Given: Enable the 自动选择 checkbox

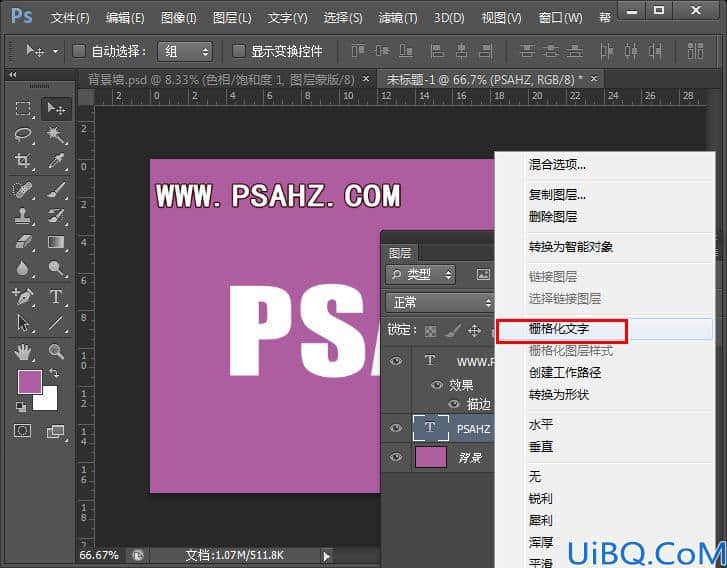Looking at the screenshot, I should click(79, 51).
